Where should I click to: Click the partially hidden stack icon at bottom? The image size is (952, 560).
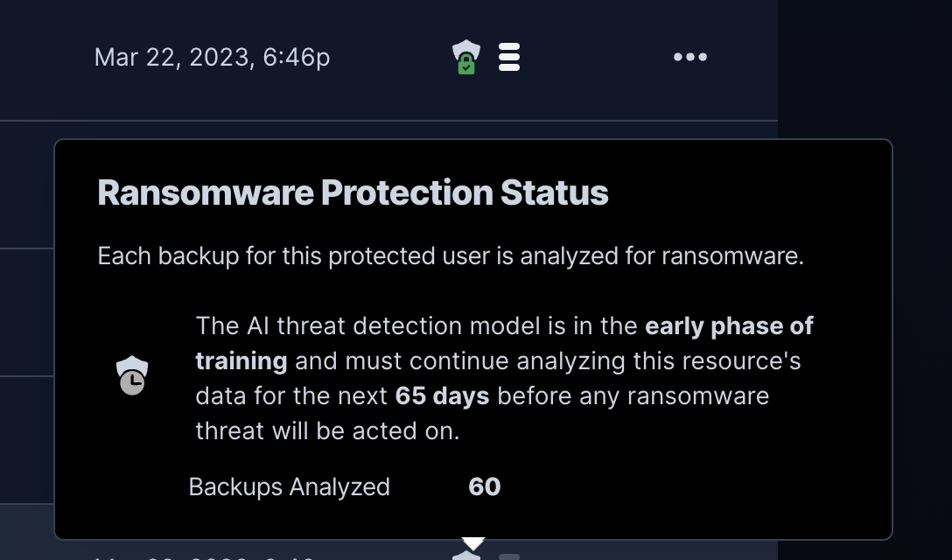pyautogui.click(x=509, y=557)
